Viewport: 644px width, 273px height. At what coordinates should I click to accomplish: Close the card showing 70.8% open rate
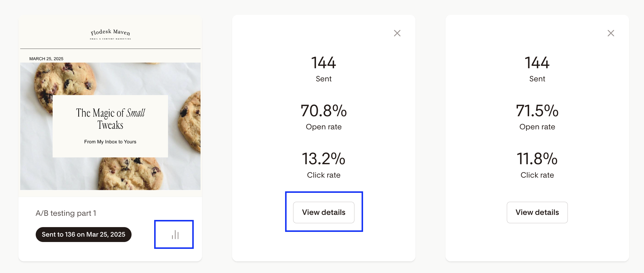tap(397, 33)
